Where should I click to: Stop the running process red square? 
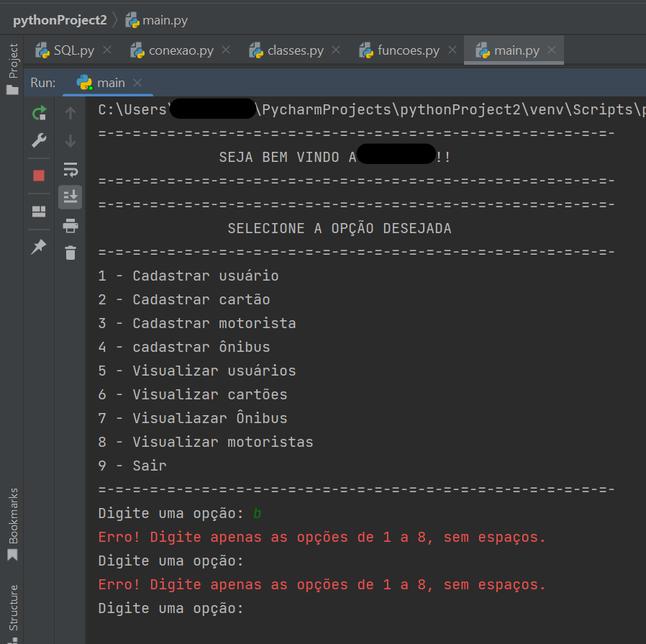(39, 176)
